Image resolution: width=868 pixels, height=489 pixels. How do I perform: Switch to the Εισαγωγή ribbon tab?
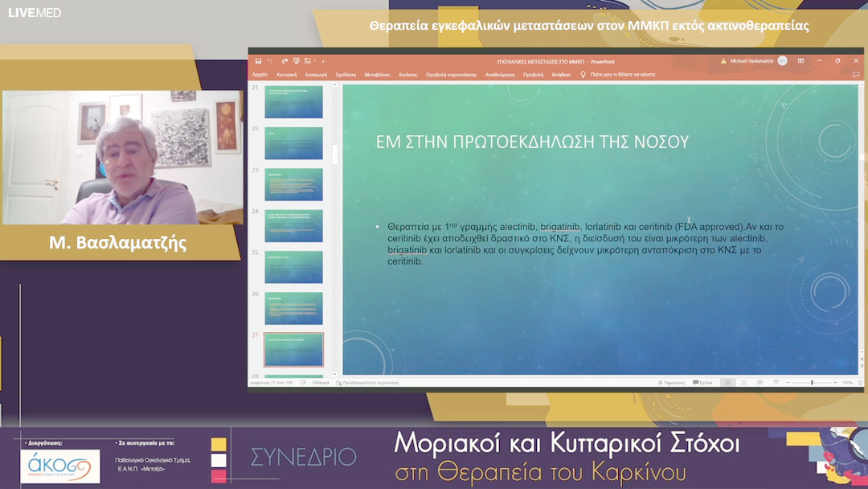click(x=318, y=73)
